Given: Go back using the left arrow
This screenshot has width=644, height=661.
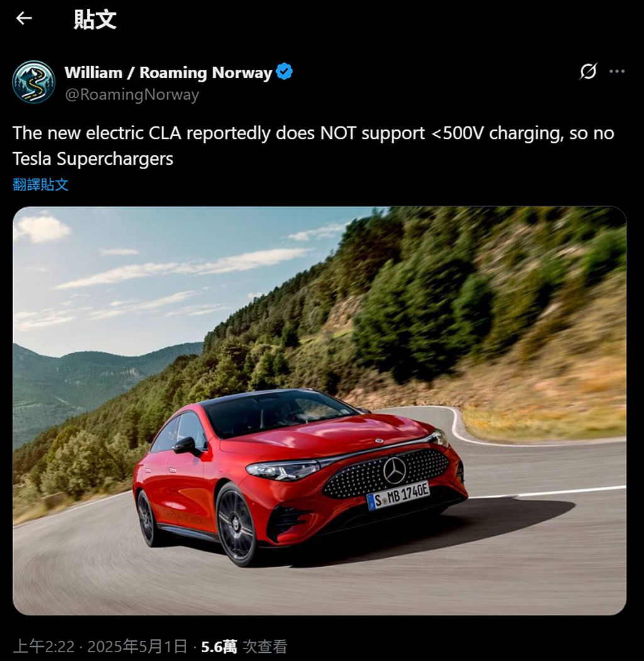Looking at the screenshot, I should 24,18.
